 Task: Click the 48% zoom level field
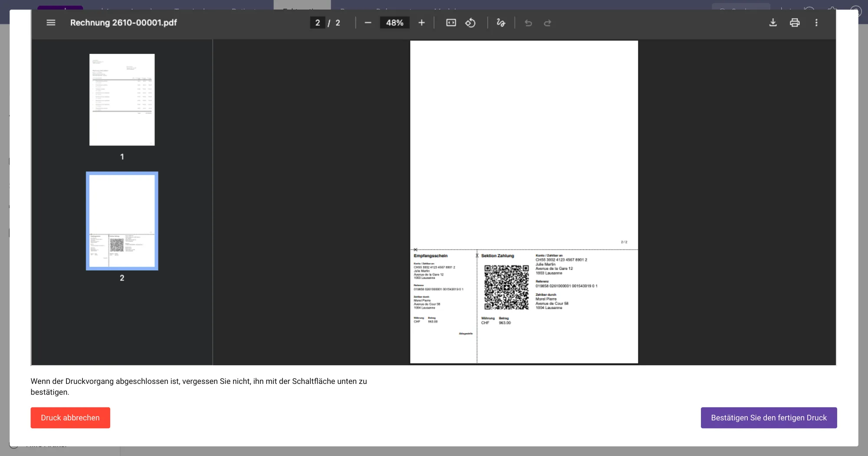(395, 23)
